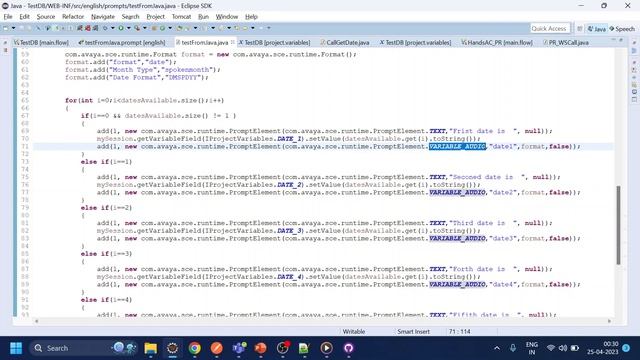Switch to TestDB [main.flow] editor tab
Viewport: 640px width, 360px height.
click(41, 42)
